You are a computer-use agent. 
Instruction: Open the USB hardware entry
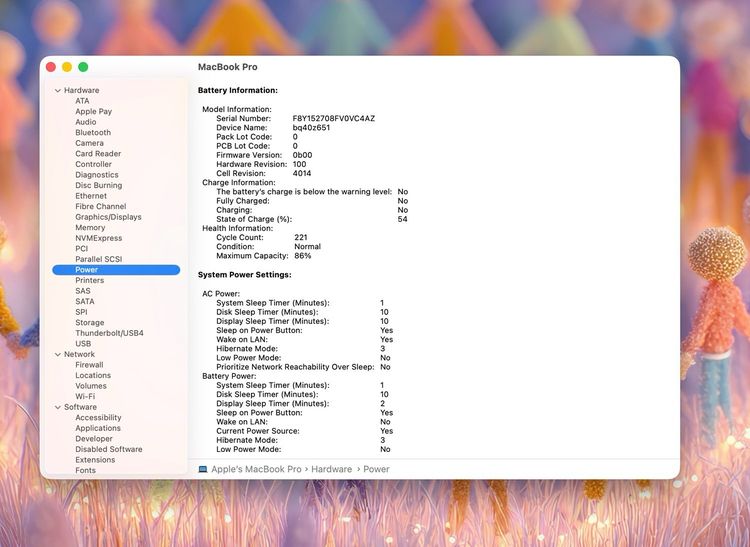83,343
